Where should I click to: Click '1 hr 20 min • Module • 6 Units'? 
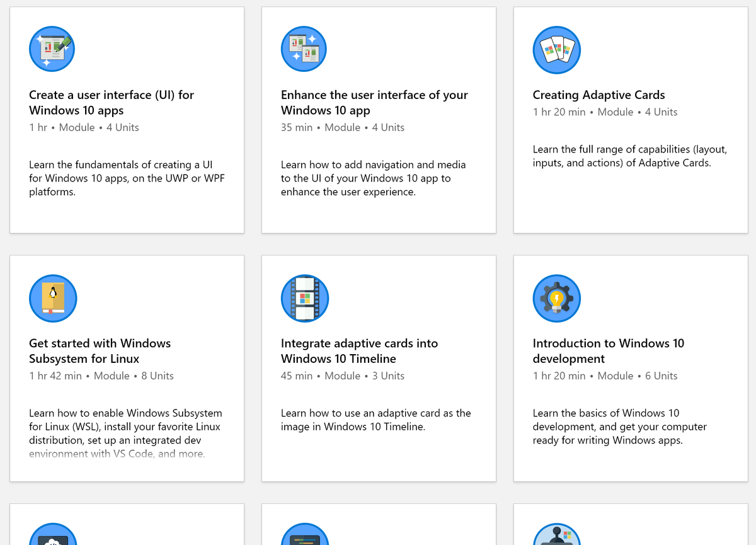coord(605,376)
